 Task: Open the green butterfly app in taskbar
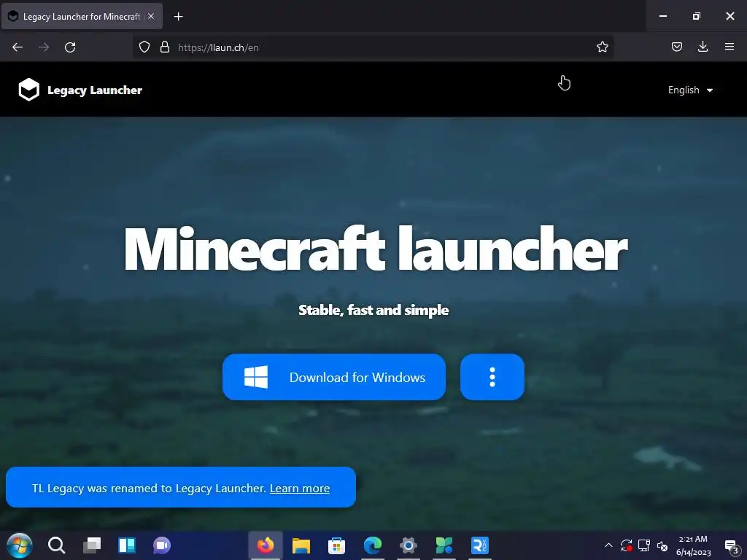click(x=444, y=545)
